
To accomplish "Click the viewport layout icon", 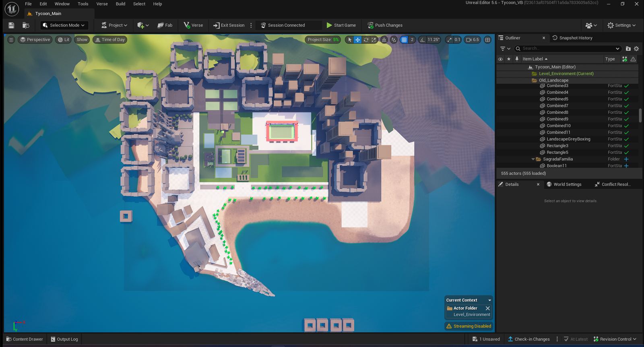I will click(x=487, y=40).
